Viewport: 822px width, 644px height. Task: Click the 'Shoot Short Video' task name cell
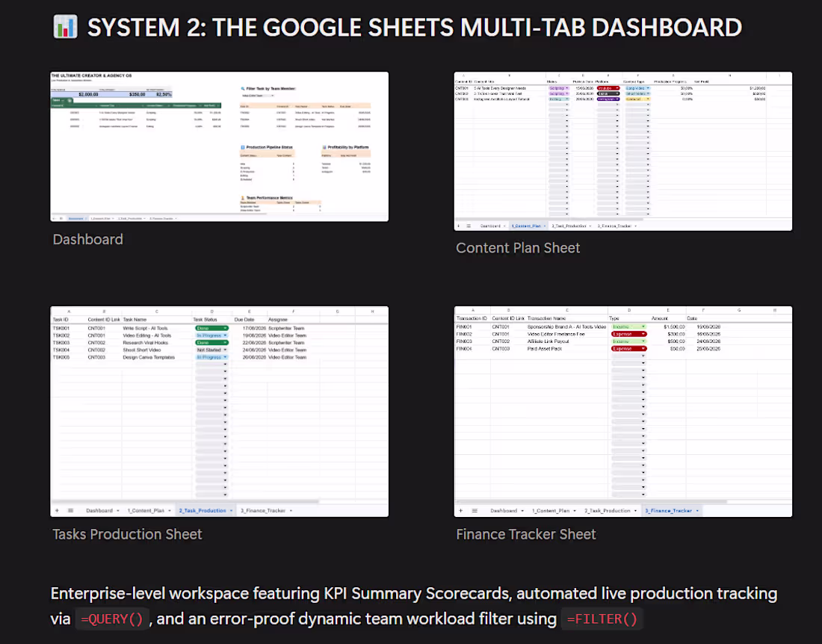[x=141, y=350]
